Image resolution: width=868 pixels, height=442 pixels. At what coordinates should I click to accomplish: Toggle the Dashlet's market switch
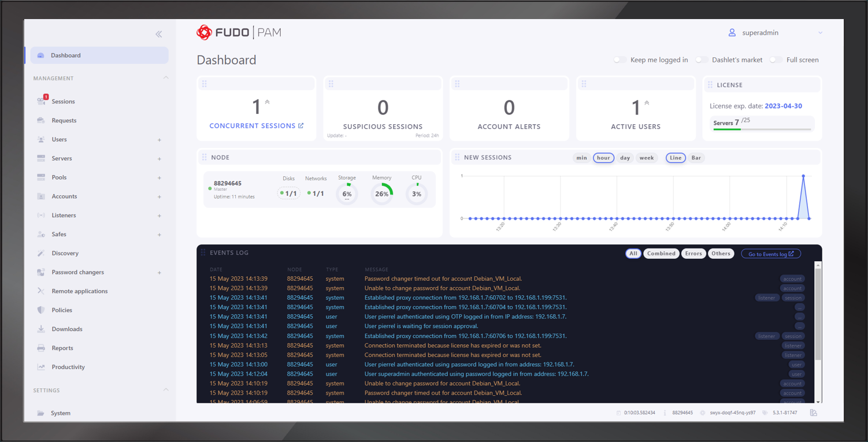point(702,60)
